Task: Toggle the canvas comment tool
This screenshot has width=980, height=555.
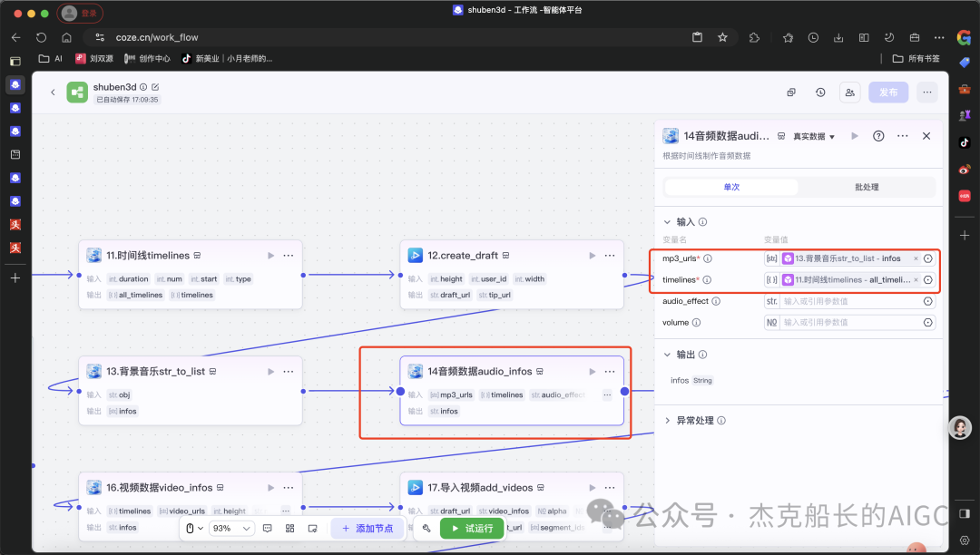Action: [x=268, y=528]
